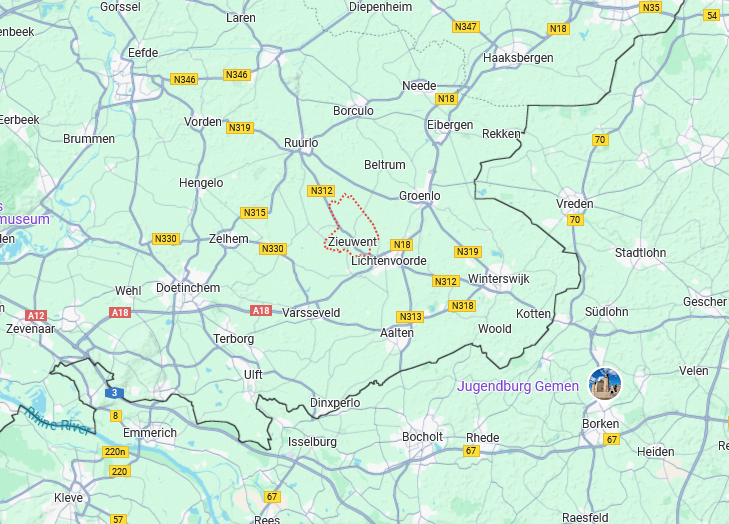Click the Jugendburg Gemen purple label
This screenshot has height=524, width=729.
[518, 386]
